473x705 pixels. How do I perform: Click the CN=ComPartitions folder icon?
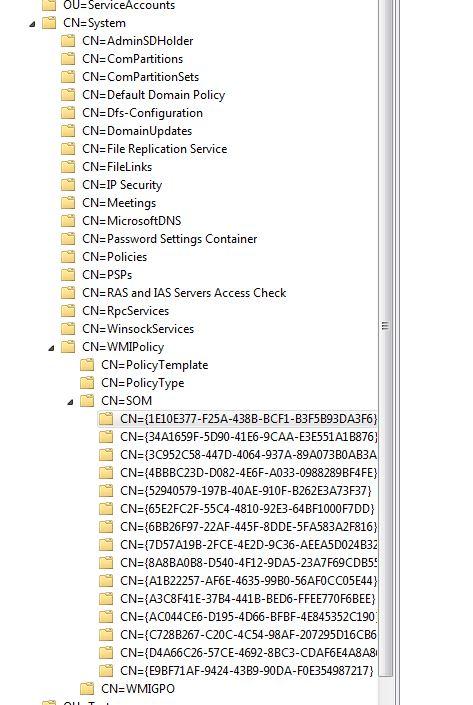click(x=68, y=59)
